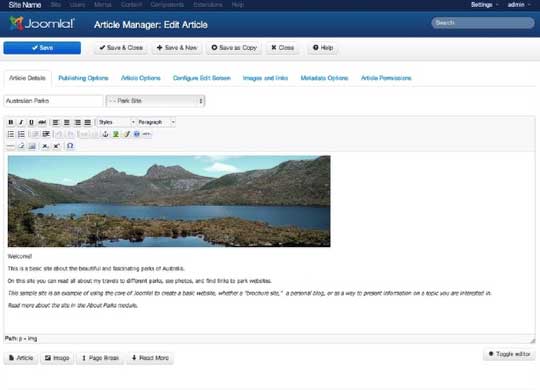This screenshot has height=390, width=540.
Task: Open the Styles dropdown
Action: (116, 122)
